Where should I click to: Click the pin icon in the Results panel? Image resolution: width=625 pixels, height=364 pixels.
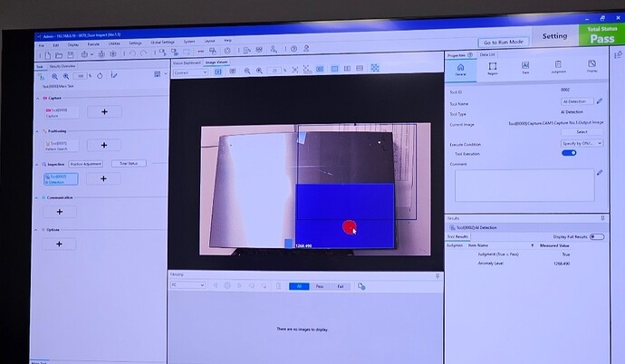(602, 218)
